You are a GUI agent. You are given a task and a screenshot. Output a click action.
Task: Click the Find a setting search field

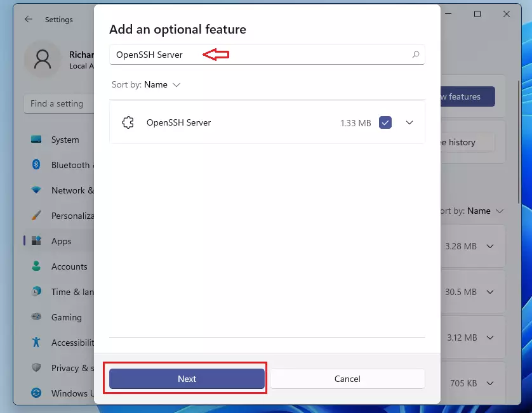(59, 103)
